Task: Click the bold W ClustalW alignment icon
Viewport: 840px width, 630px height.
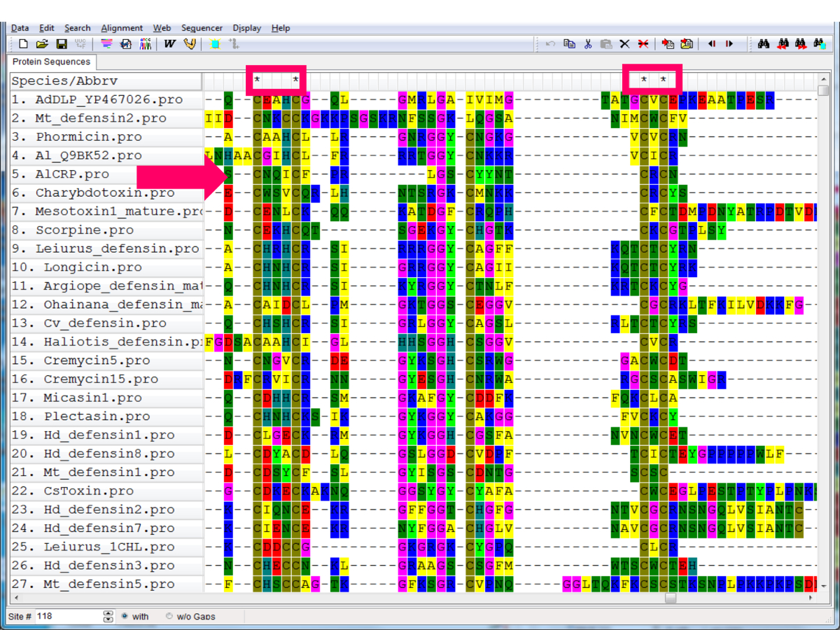Action: 170,44
